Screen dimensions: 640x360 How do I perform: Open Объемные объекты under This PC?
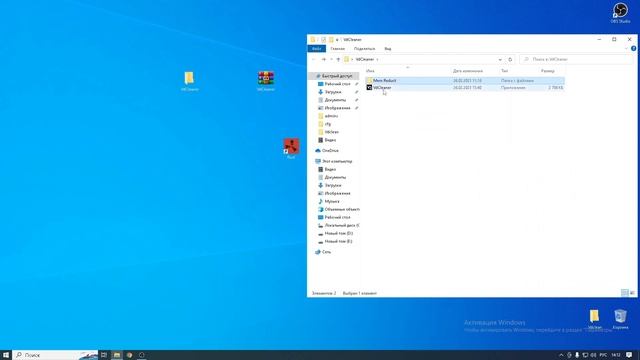tap(342, 209)
